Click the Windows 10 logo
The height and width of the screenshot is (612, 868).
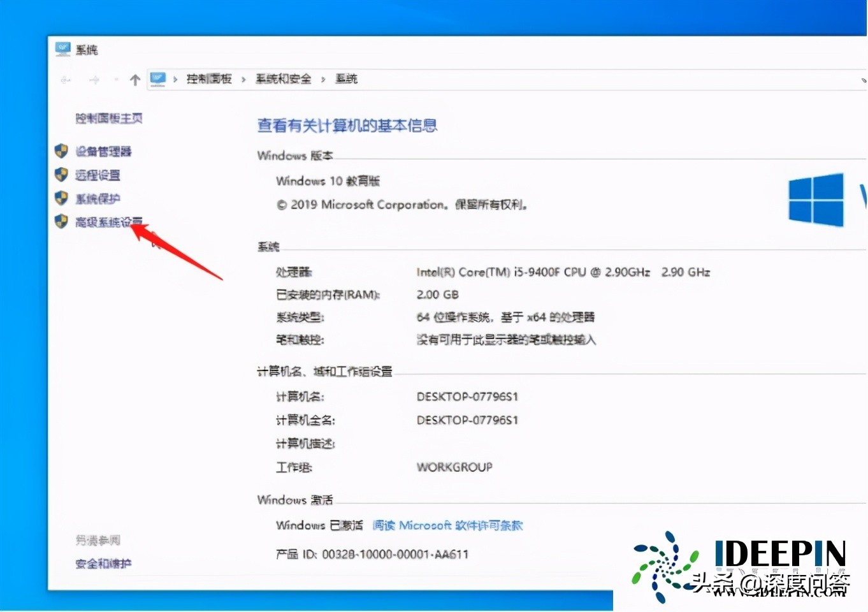tap(816, 200)
